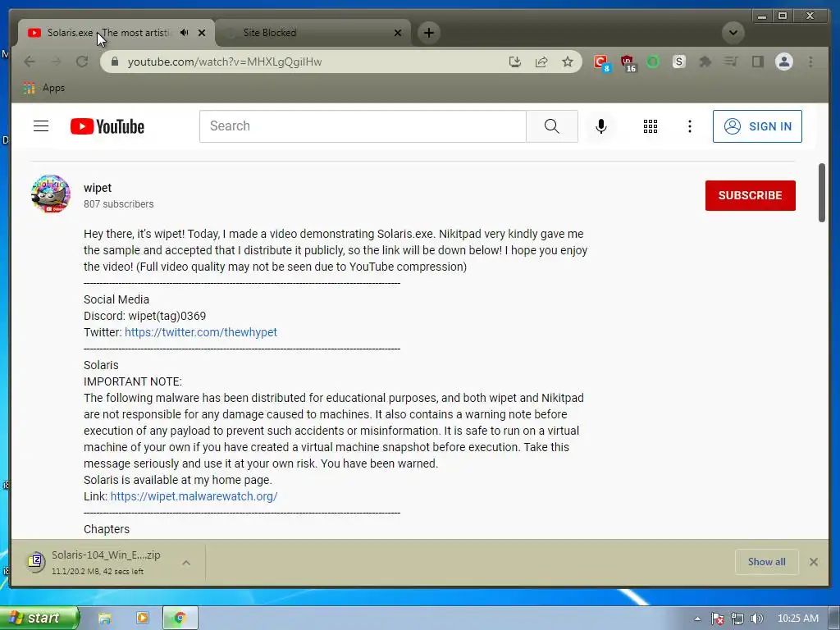Open the YouTube hamburger guide menu

[41, 126]
